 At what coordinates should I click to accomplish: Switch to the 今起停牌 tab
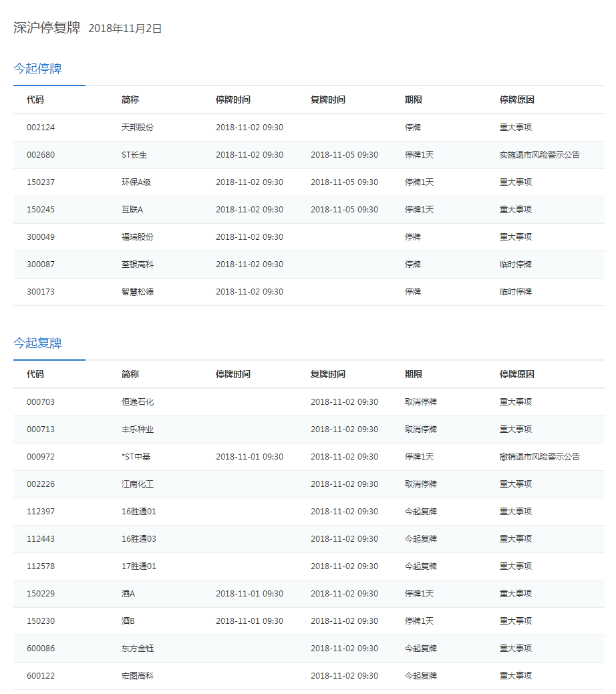click(x=38, y=69)
